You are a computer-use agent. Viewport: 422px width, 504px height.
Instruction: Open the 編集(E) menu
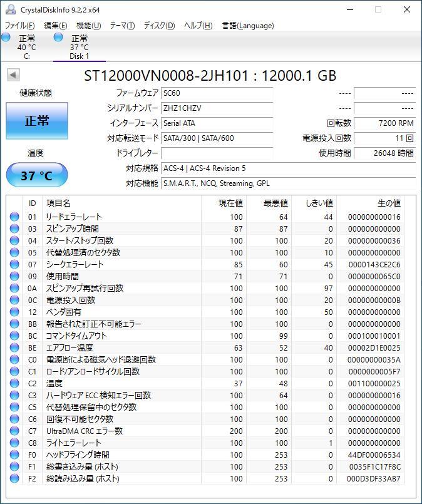pos(56,26)
